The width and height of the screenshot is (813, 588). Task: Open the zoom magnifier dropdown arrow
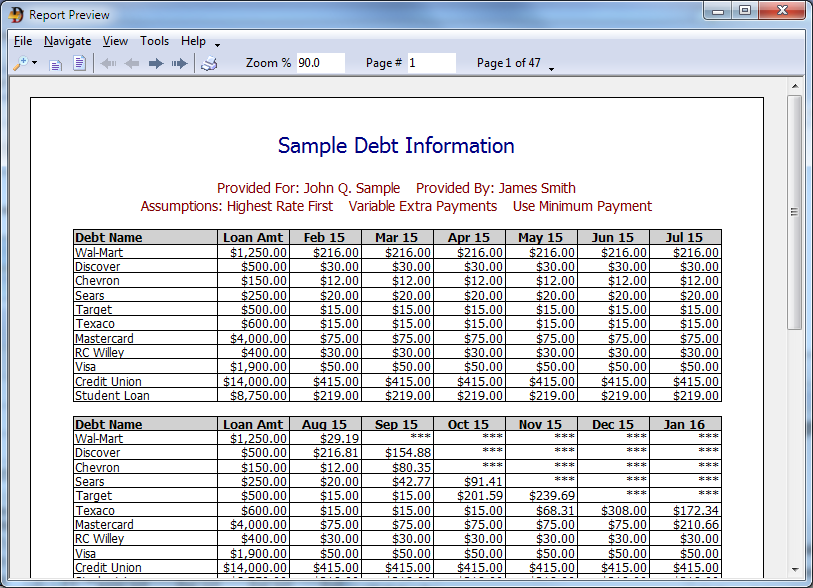pyautogui.click(x=35, y=63)
